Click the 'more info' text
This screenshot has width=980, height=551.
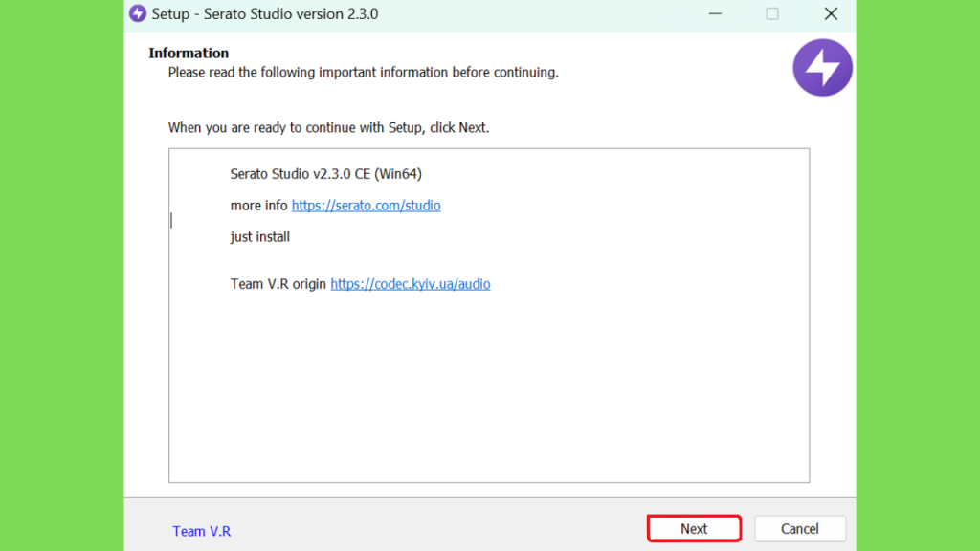(258, 206)
